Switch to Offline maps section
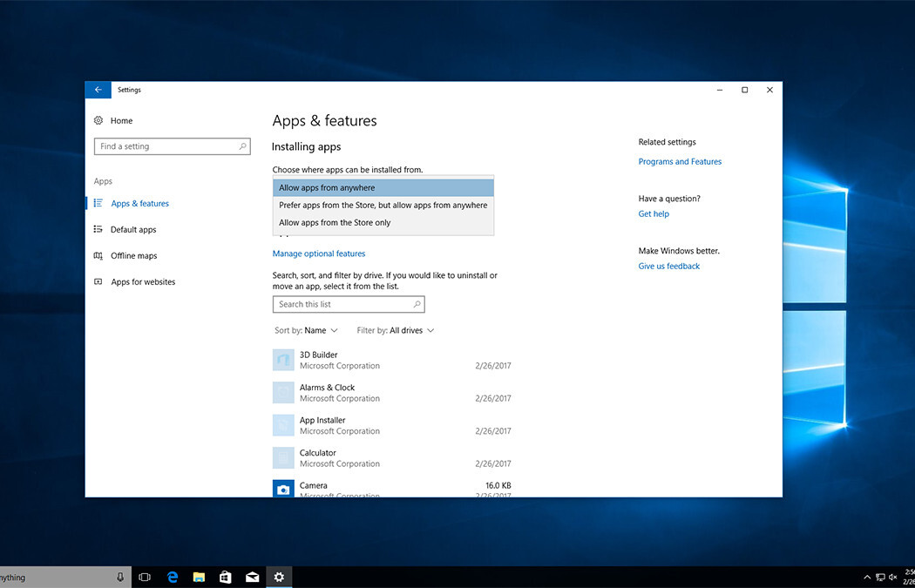The image size is (915, 588). click(133, 256)
